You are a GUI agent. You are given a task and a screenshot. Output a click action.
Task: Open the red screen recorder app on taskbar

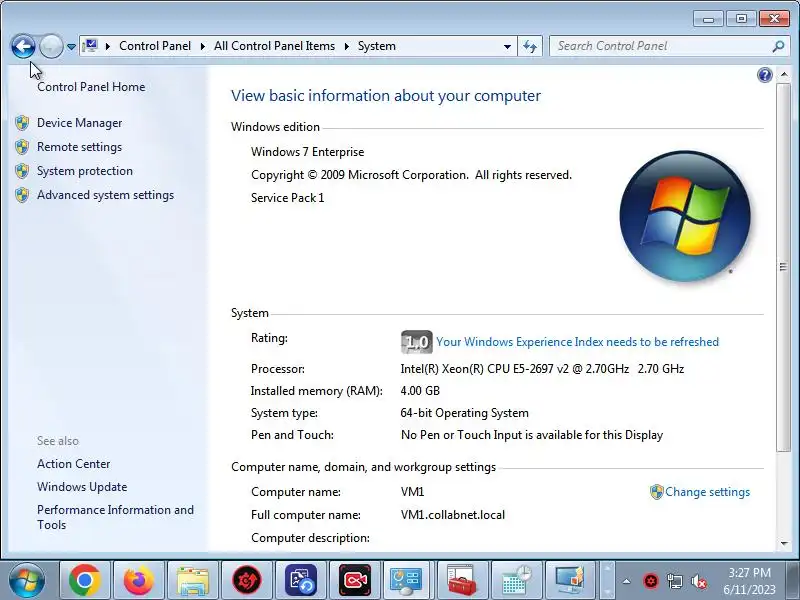pos(355,580)
